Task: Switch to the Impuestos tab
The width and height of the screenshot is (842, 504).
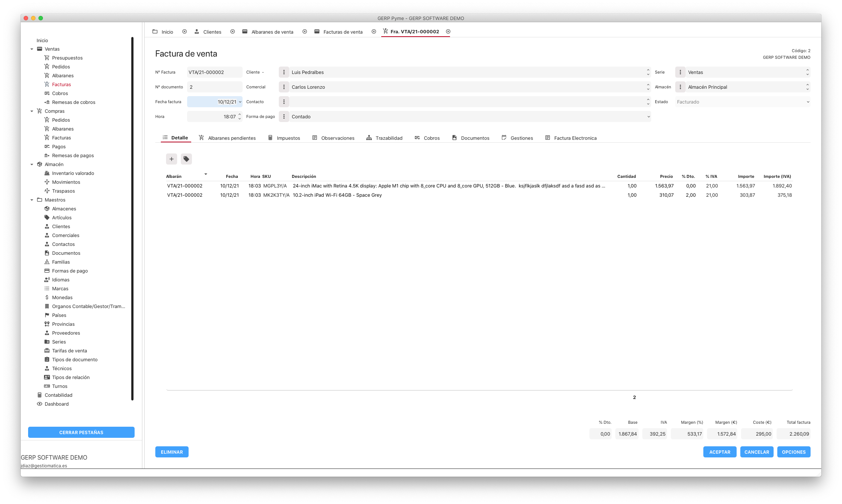Action: click(284, 138)
